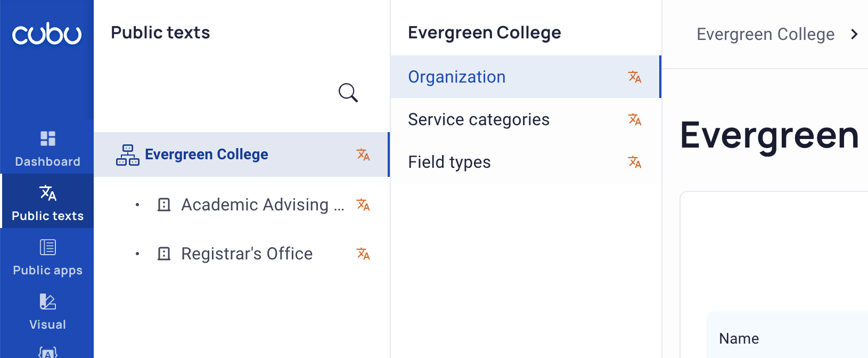
Task: Click translate icon on Organization row
Action: coord(635,77)
